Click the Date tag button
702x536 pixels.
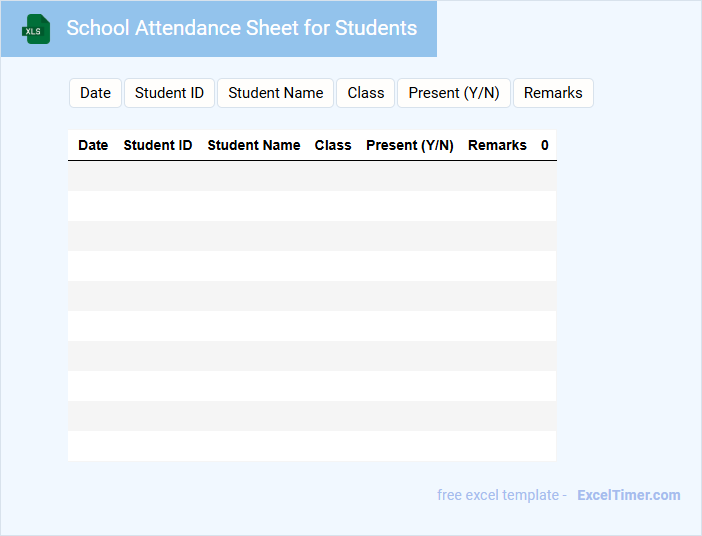coord(95,93)
